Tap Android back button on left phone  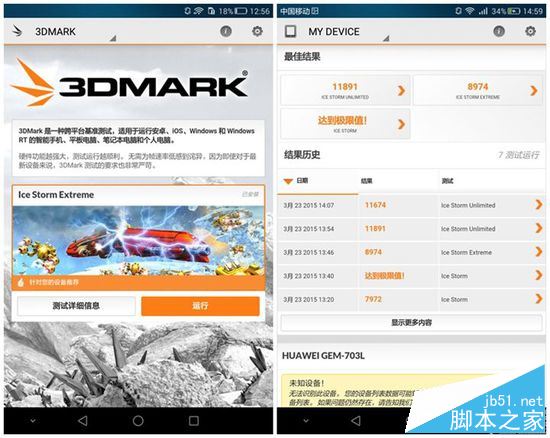pos(82,420)
